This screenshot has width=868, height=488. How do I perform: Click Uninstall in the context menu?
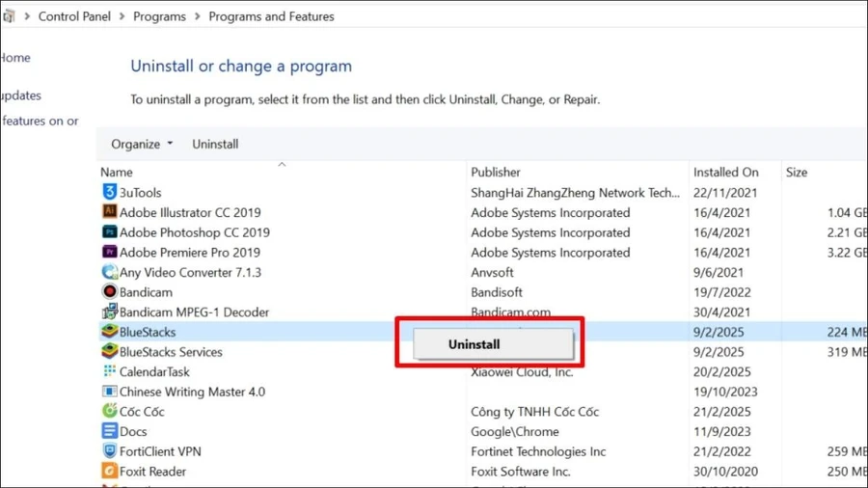[493, 343]
